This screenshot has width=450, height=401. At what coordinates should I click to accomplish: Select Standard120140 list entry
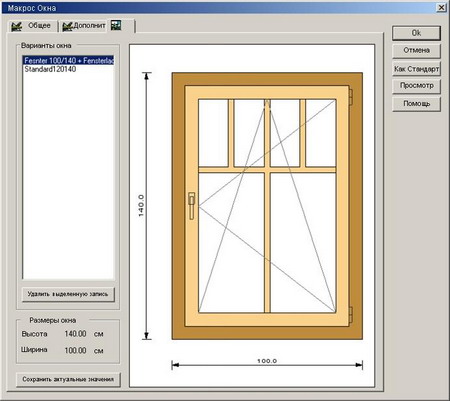[50, 69]
